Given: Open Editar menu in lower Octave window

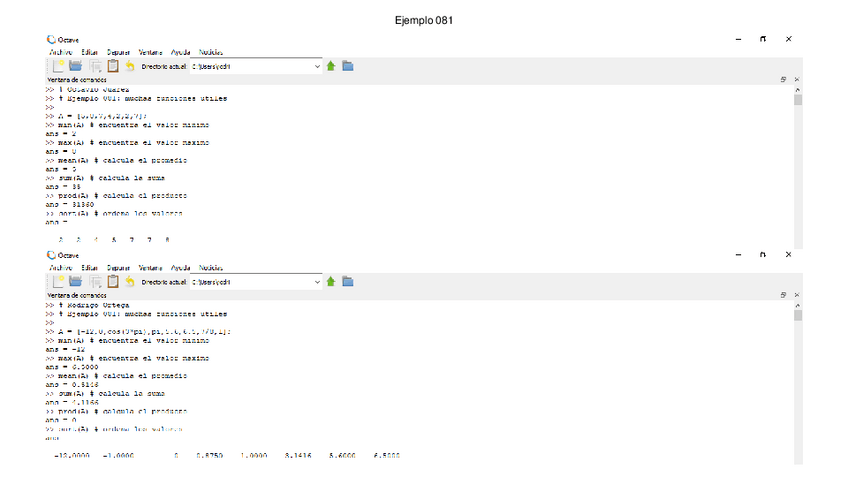Looking at the screenshot, I should [x=89, y=268].
